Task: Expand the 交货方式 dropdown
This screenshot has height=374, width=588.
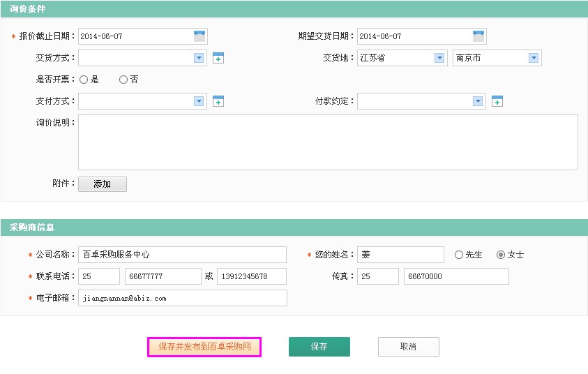Action: click(199, 59)
